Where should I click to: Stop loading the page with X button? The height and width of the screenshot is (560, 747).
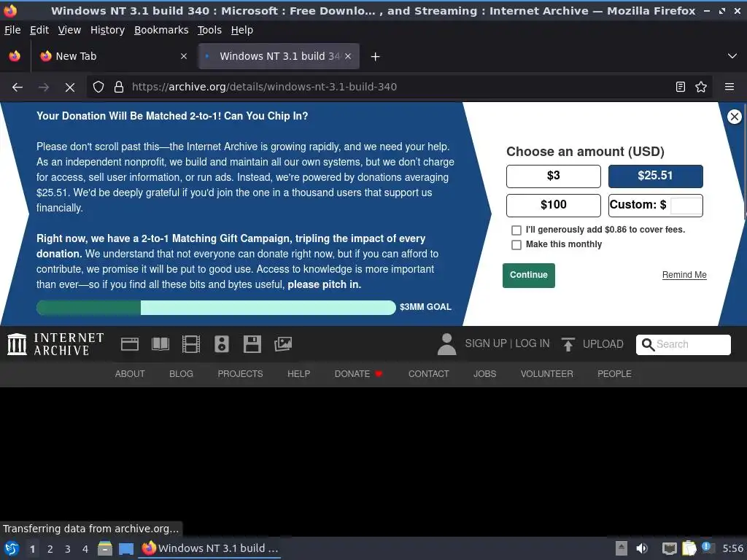click(70, 87)
